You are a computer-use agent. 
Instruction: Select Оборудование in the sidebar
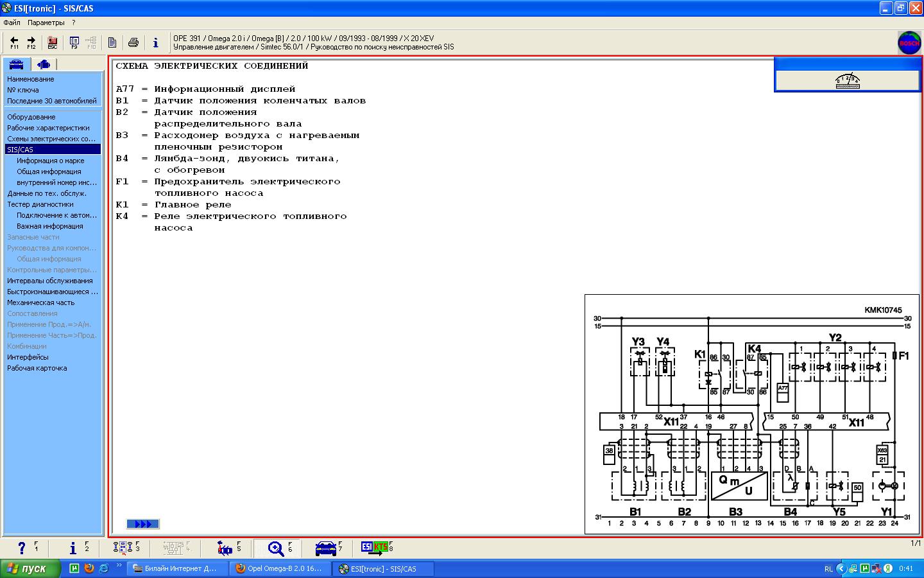[x=31, y=117]
